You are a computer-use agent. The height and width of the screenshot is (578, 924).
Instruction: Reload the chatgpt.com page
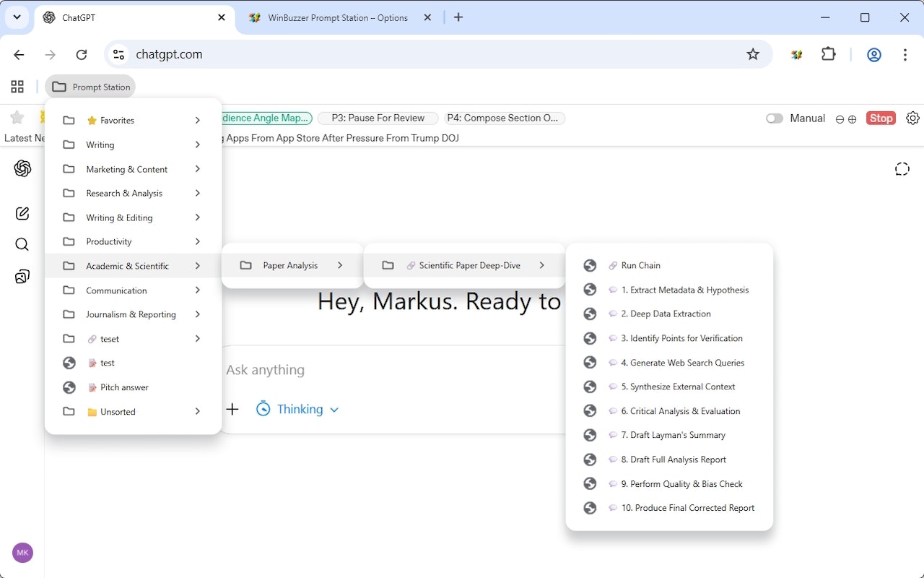pos(82,54)
